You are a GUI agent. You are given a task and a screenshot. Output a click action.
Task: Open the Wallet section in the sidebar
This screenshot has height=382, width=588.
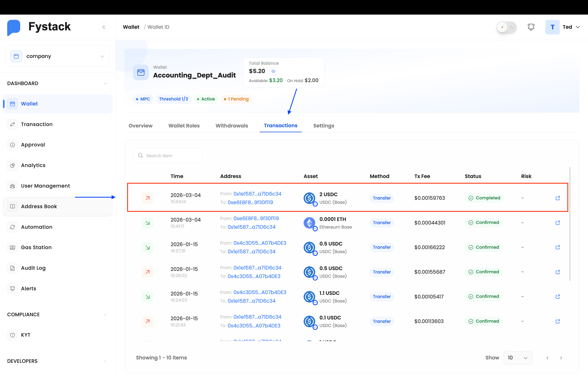coord(29,104)
